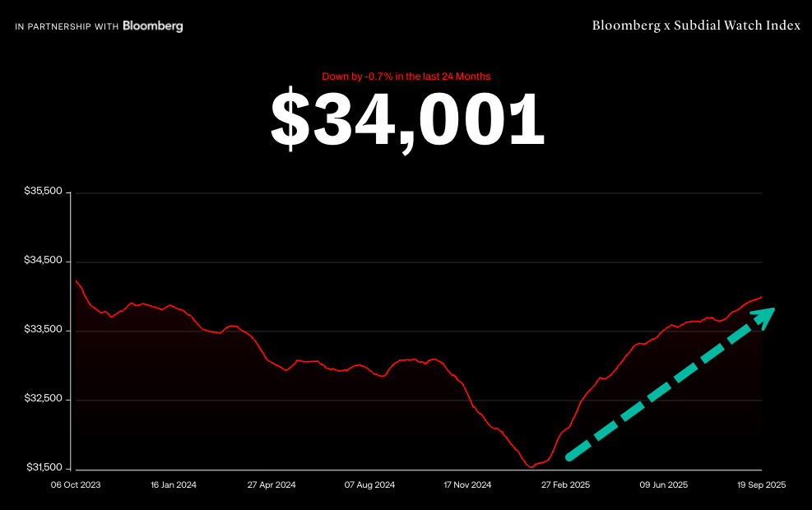Click the Bloomberg logo in the header

tap(153, 26)
